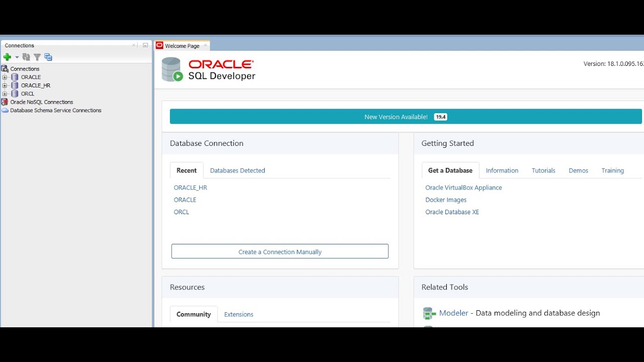Screen dimensions: 644x362
Task: Select Database Schema Service Connections label
Action: (x=56, y=110)
